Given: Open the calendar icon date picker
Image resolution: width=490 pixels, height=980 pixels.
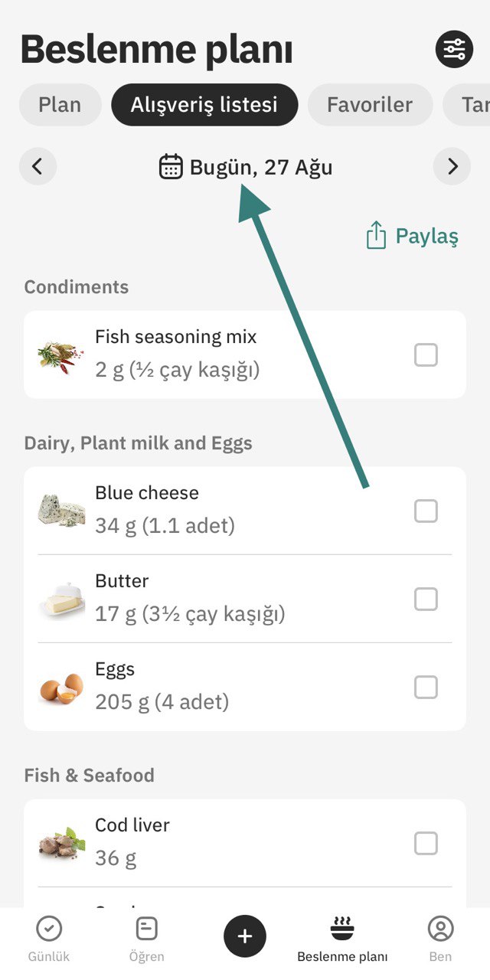Looking at the screenshot, I should (171, 166).
